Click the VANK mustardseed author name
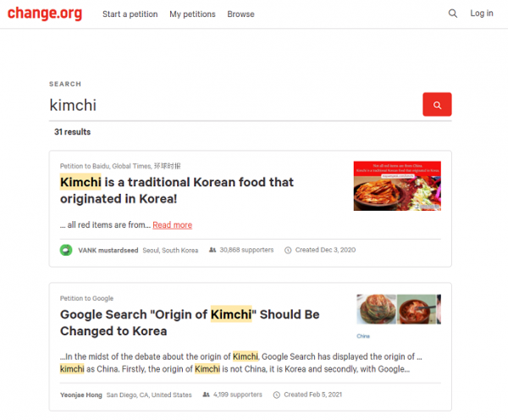This screenshot has width=508, height=420. (x=108, y=251)
